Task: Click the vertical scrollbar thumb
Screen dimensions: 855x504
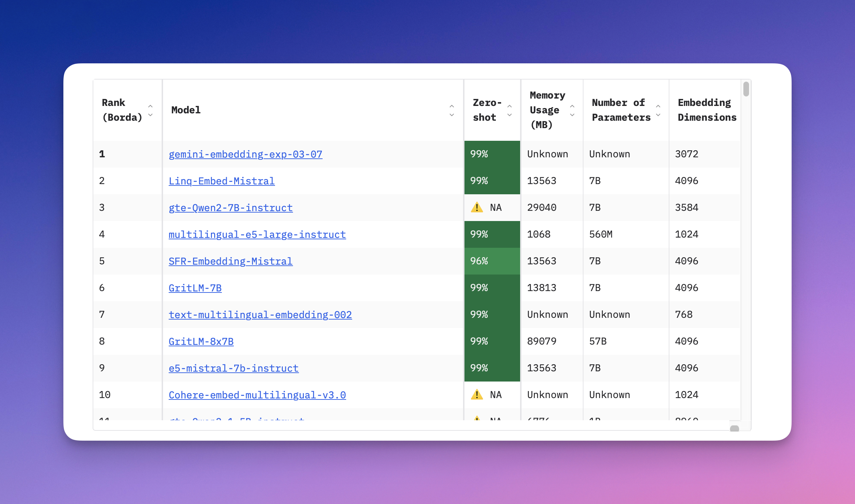Action: [746, 89]
